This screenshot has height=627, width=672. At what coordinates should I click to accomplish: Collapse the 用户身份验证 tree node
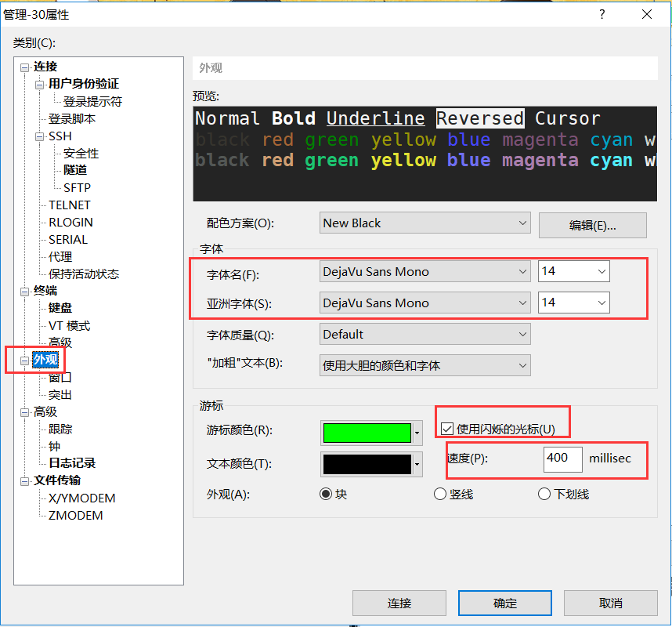[x=39, y=85]
